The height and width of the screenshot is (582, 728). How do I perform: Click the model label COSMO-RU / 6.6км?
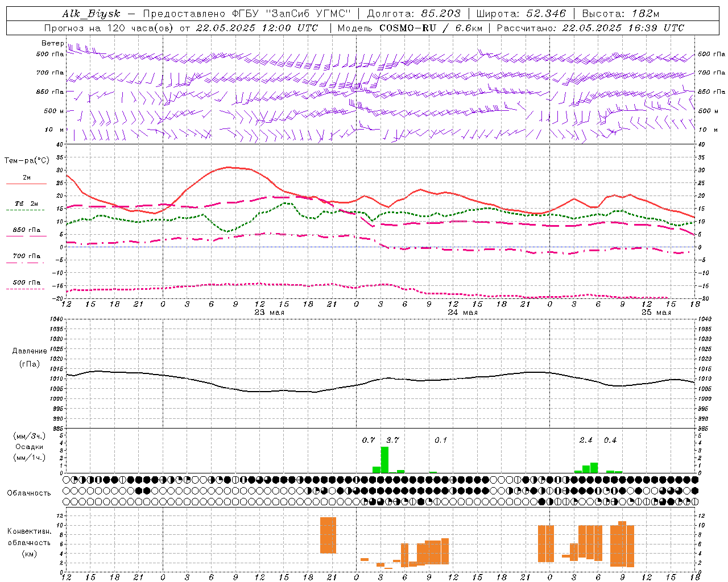[431, 28]
